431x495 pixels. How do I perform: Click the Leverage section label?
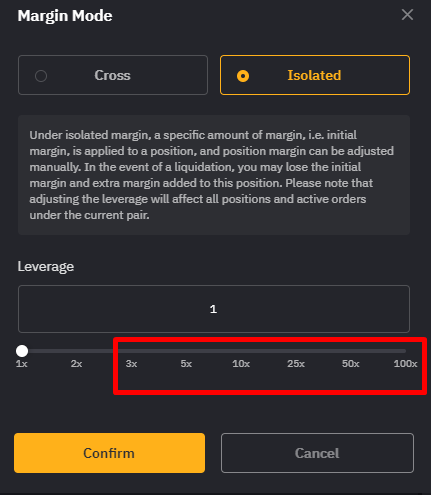[x=46, y=267]
